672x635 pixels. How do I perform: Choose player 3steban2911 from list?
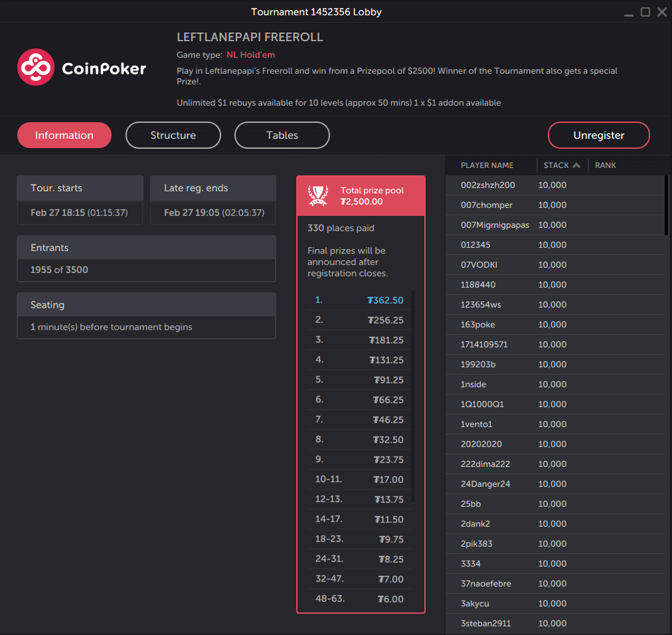click(485, 624)
